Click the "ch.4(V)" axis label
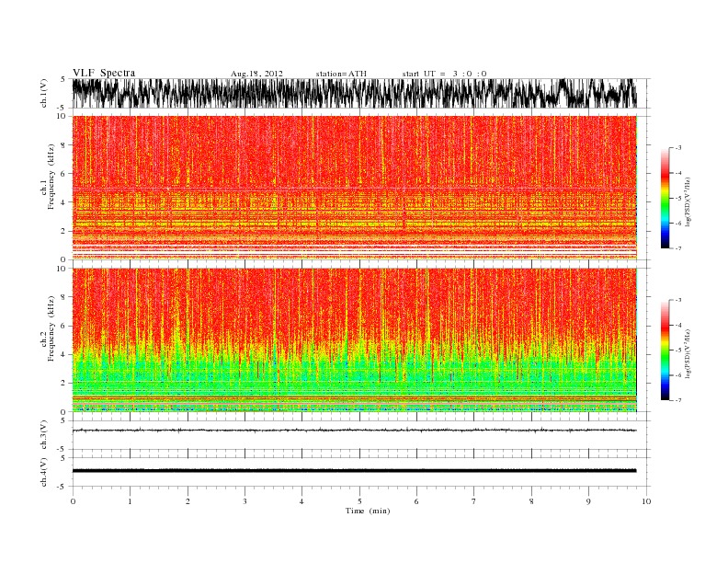728x563 pixels. coord(44,472)
